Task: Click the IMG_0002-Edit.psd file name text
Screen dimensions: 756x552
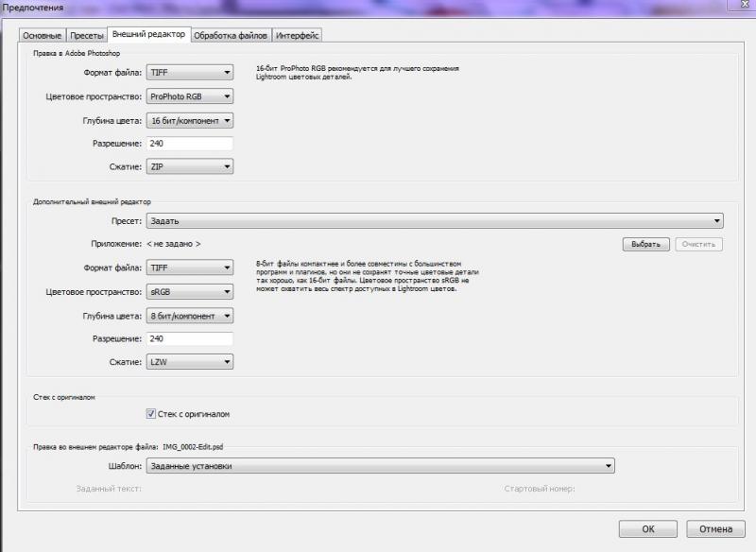Action: (193, 447)
